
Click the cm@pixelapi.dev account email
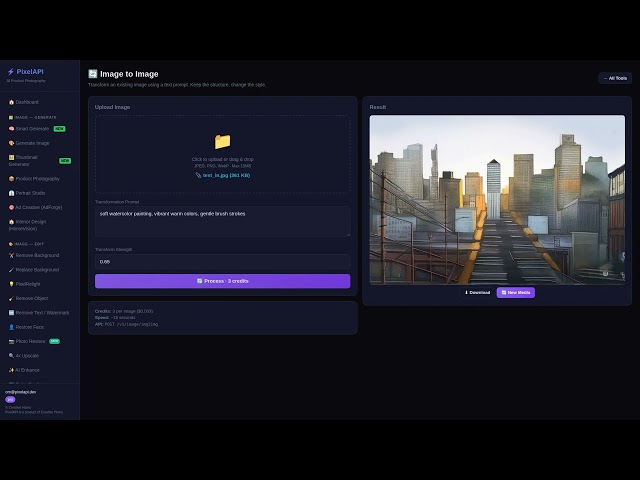tap(20, 392)
